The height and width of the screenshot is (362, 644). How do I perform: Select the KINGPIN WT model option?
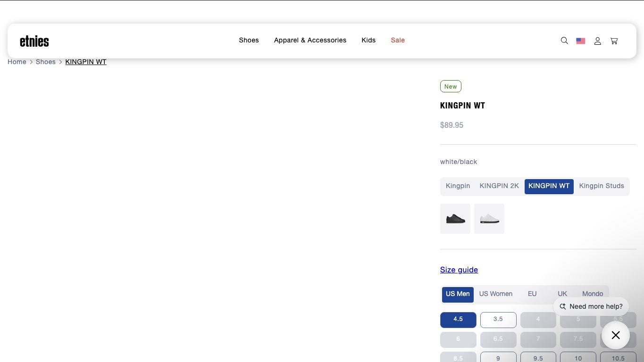[x=549, y=186]
